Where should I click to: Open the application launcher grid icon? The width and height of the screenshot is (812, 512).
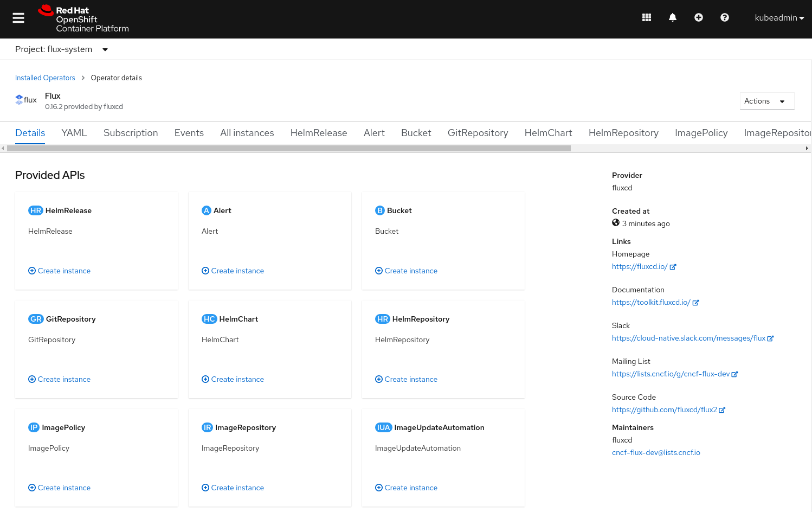646,18
